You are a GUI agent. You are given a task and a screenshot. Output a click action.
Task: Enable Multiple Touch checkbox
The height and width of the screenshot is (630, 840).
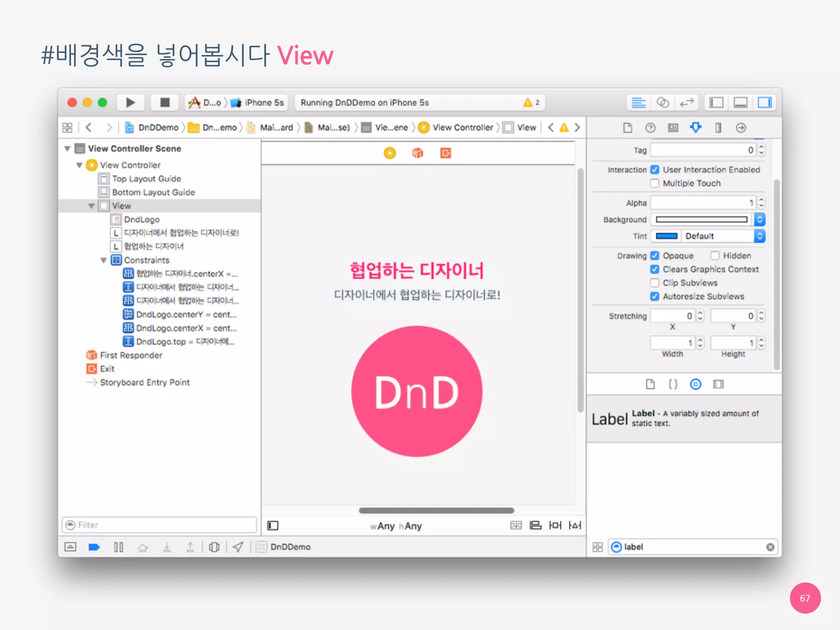[x=655, y=183]
